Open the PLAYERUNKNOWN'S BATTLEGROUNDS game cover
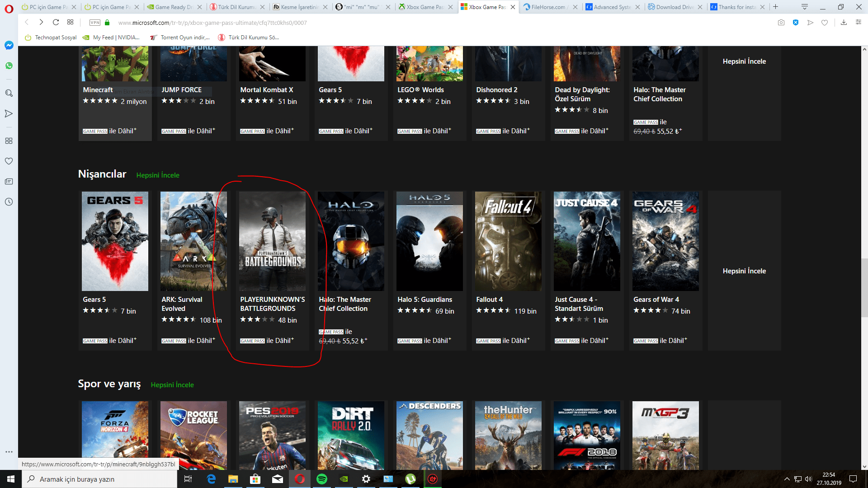The width and height of the screenshot is (868, 488). pyautogui.click(x=272, y=241)
